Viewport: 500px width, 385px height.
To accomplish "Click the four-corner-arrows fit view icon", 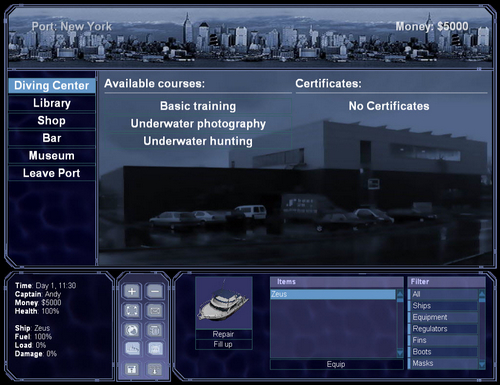I will tap(132, 311).
